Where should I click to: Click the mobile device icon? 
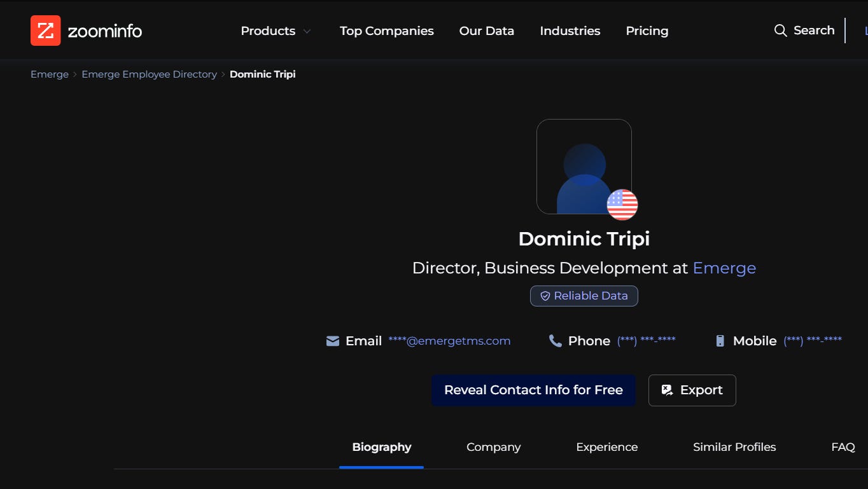pyautogui.click(x=720, y=341)
